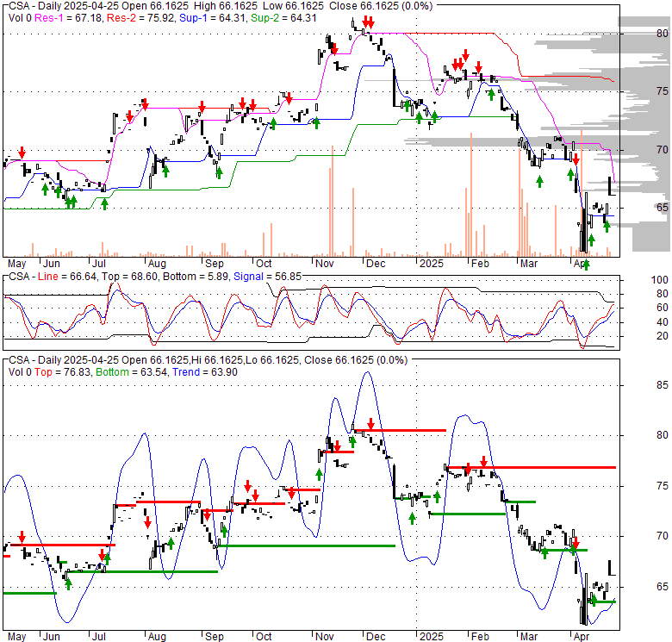The width and height of the screenshot is (672, 642).
Task: Click the Mar label on upper chart time axis
Action: 529,264
